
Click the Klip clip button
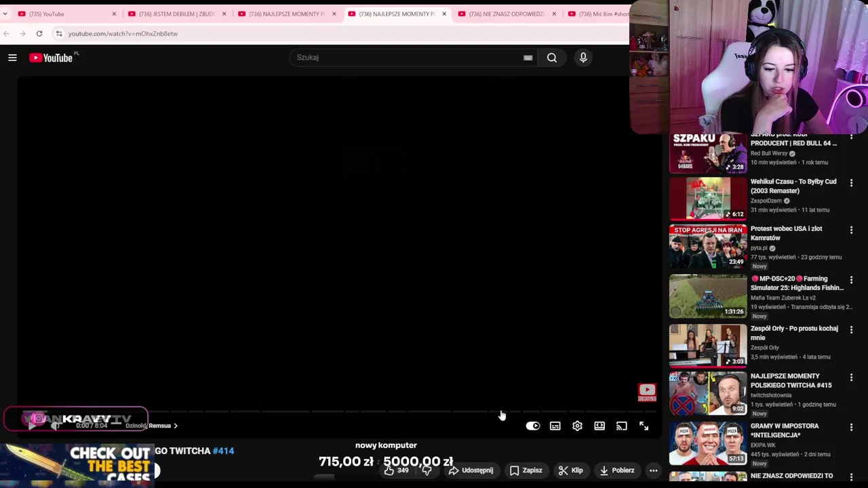[570, 470]
